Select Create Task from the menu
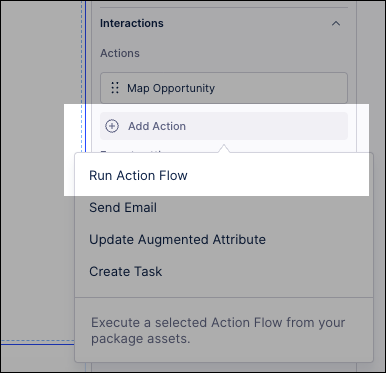The width and height of the screenshot is (386, 373). click(x=125, y=272)
